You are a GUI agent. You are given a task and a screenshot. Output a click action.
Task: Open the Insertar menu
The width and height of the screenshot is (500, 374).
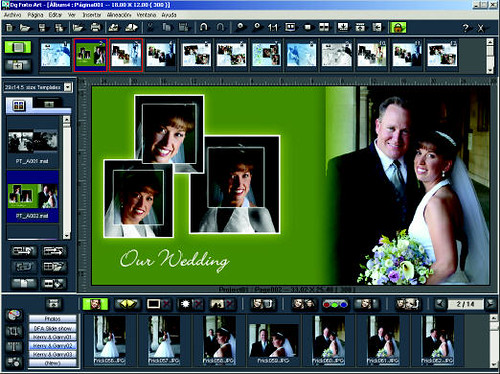tap(92, 15)
